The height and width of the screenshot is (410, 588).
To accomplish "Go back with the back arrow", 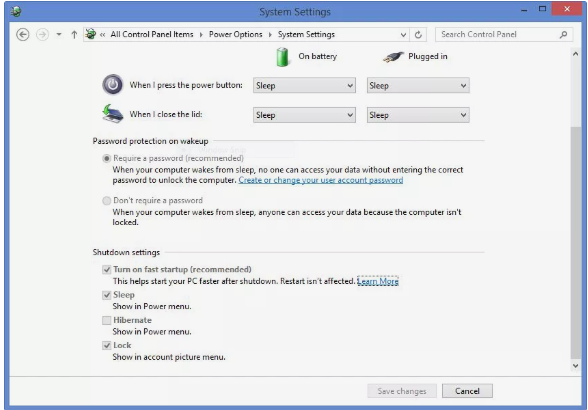I will (x=23, y=35).
